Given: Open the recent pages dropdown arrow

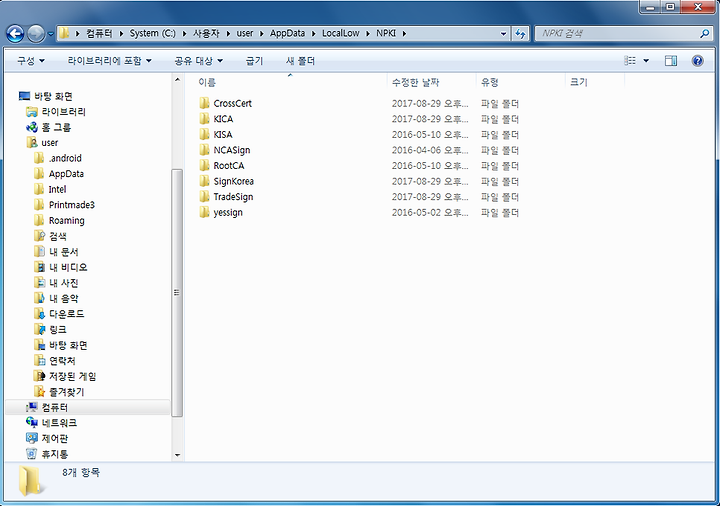Looking at the screenshot, I should pos(51,34).
